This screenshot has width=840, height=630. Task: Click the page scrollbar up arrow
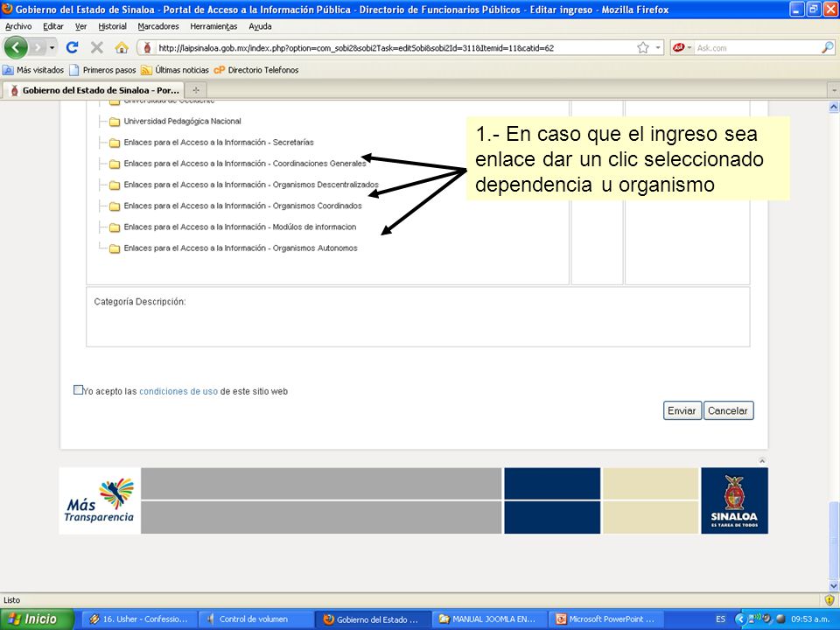834,107
